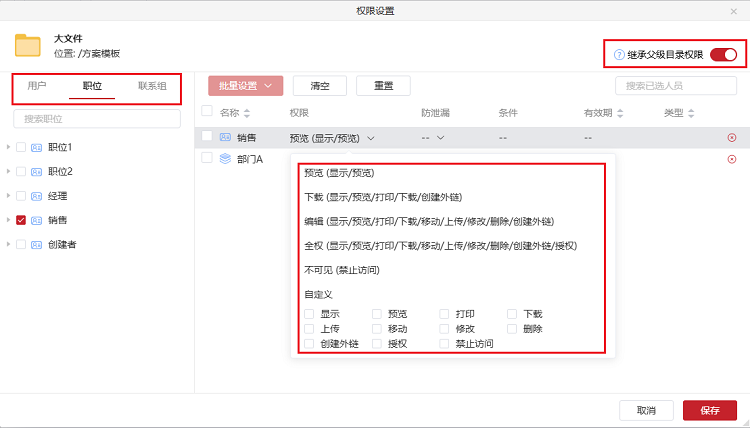Expand the 职位1 tree node
The image size is (750, 428).
tap(8, 147)
